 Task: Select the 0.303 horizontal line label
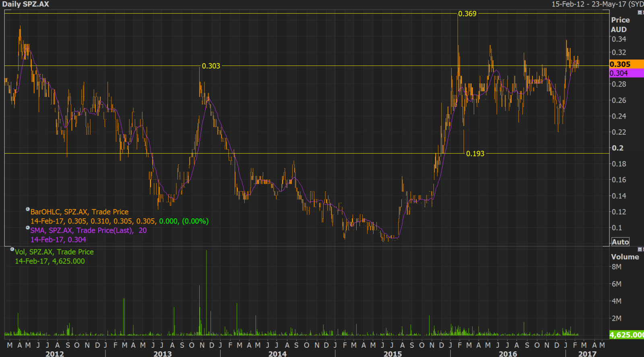[x=211, y=66]
